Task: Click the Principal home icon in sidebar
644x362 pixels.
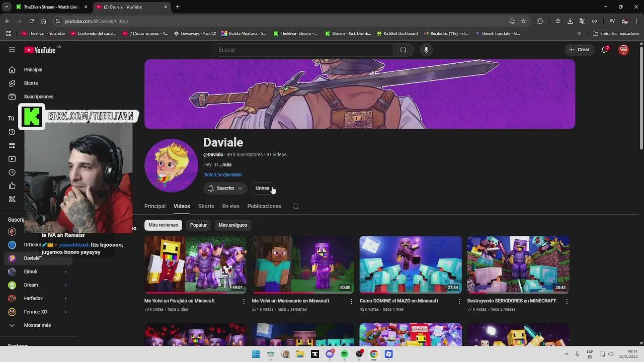Action: [x=12, y=70]
